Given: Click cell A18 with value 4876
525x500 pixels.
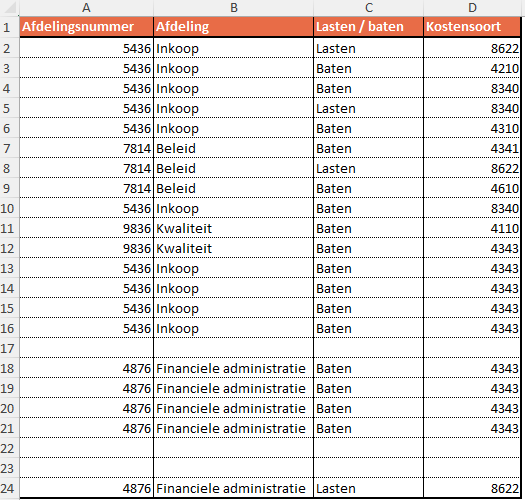Looking at the screenshot, I should point(86,368).
